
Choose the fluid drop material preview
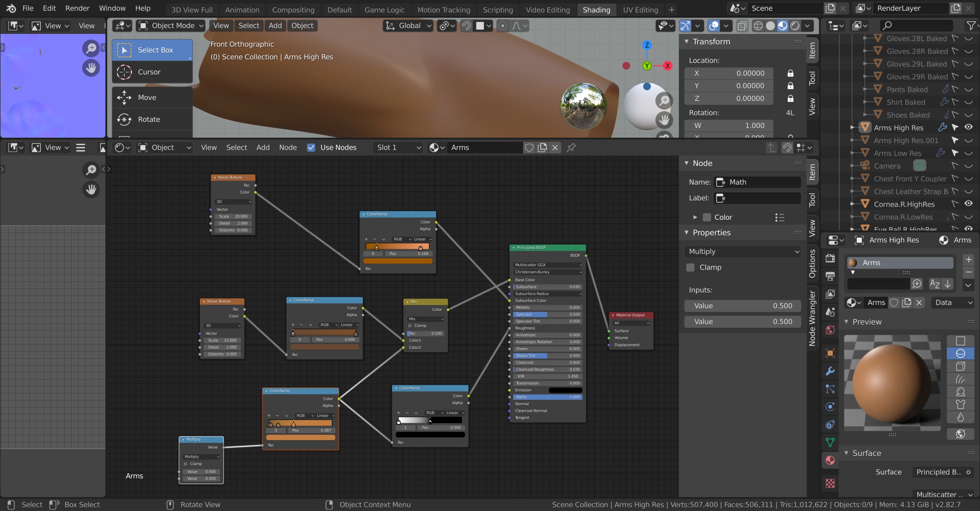point(960,417)
